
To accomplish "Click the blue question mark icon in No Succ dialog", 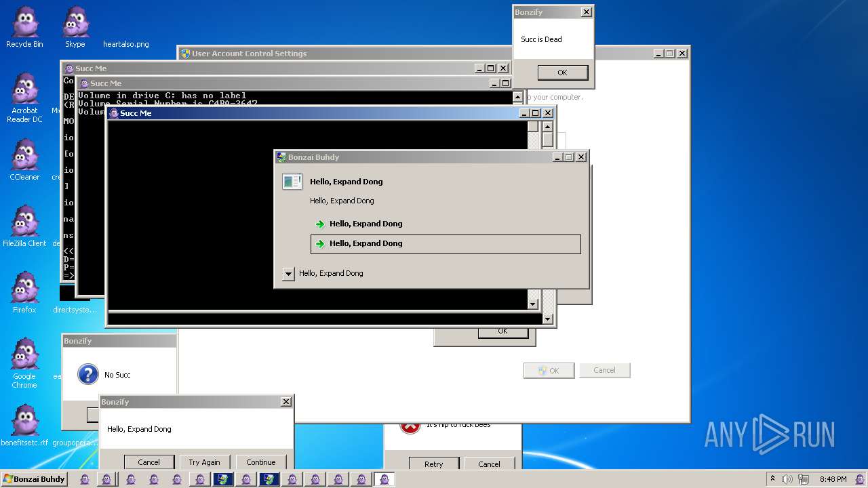I will point(88,374).
